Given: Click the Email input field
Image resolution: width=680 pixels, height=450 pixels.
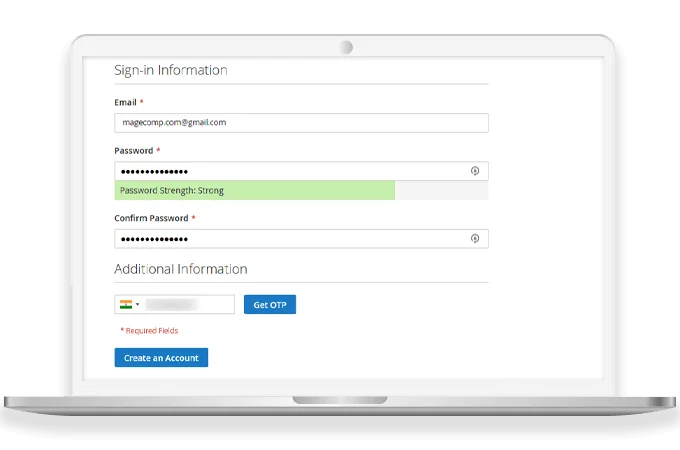Looking at the screenshot, I should (301, 123).
